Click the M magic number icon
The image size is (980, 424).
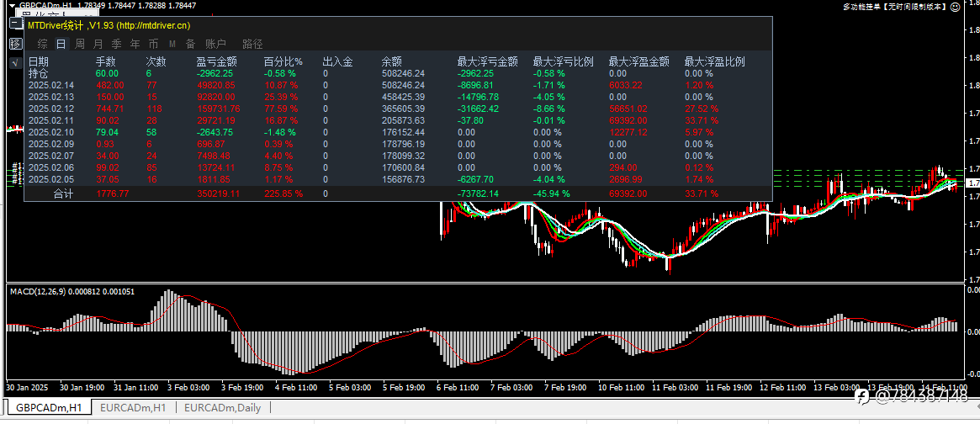(x=172, y=44)
